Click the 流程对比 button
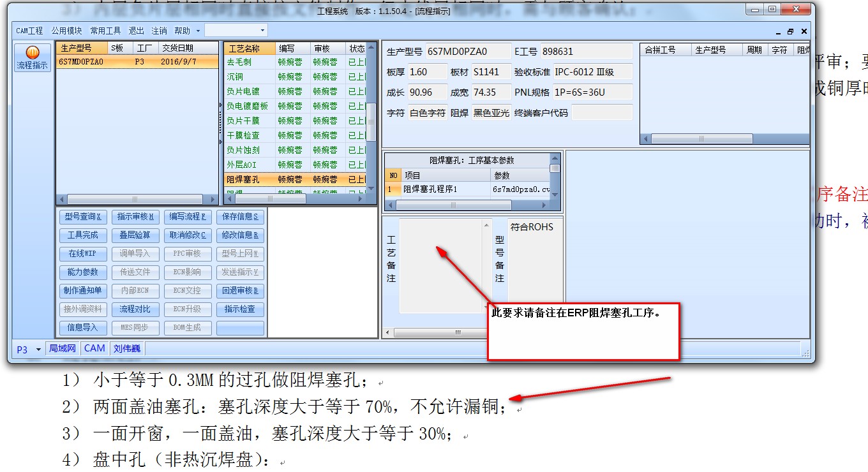The height and width of the screenshot is (472, 868). (135, 309)
